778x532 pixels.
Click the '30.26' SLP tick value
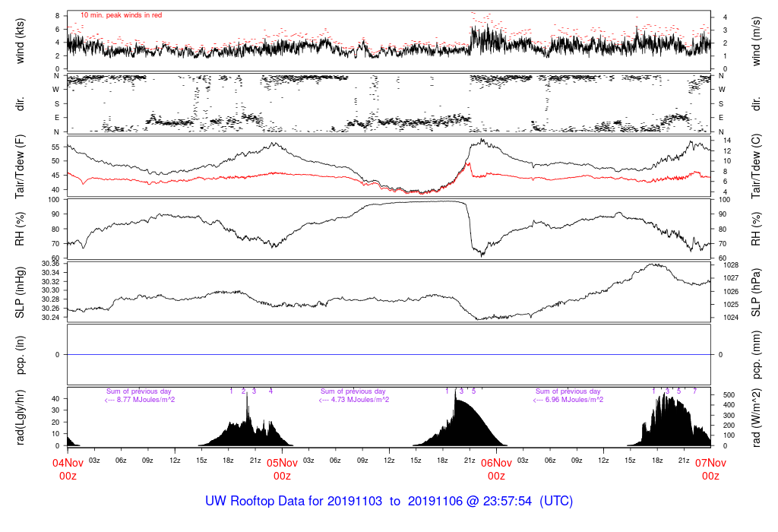pos(51,309)
